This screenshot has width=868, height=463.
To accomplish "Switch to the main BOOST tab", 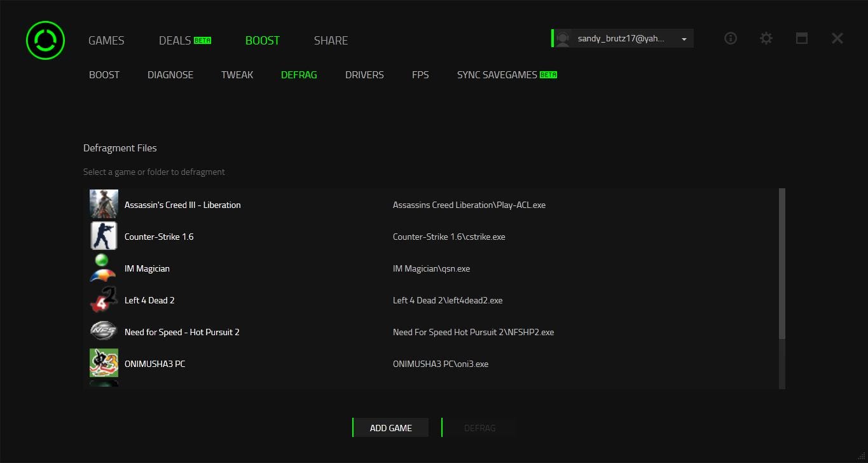I will pos(263,40).
